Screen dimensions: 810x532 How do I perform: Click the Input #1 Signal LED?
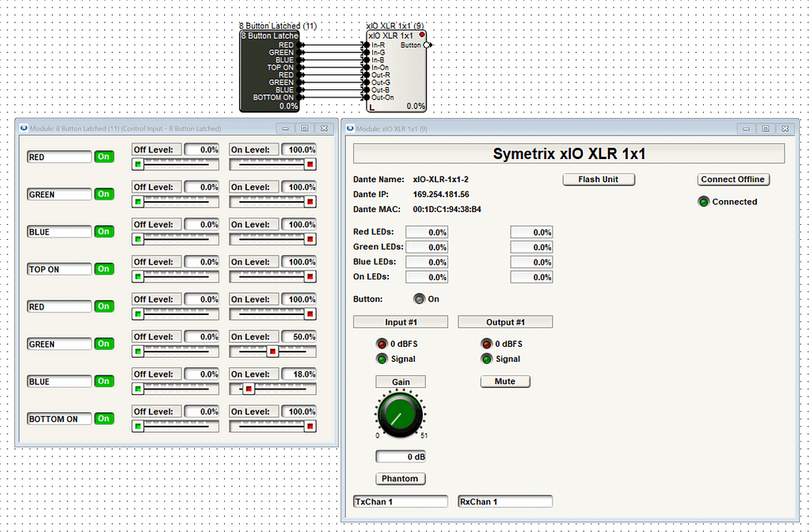382,359
